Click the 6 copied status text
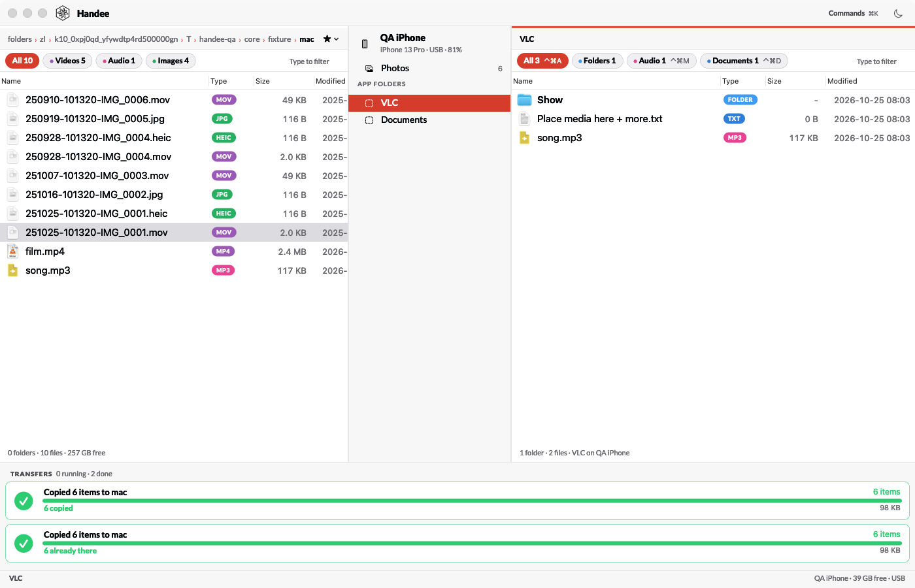Screen dimensions: 915x588 [x=58, y=508]
